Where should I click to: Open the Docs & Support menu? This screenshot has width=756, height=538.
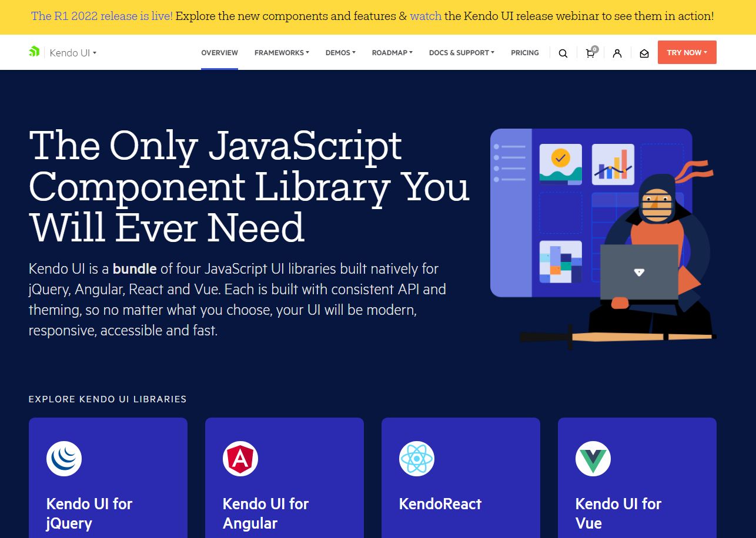pos(461,53)
